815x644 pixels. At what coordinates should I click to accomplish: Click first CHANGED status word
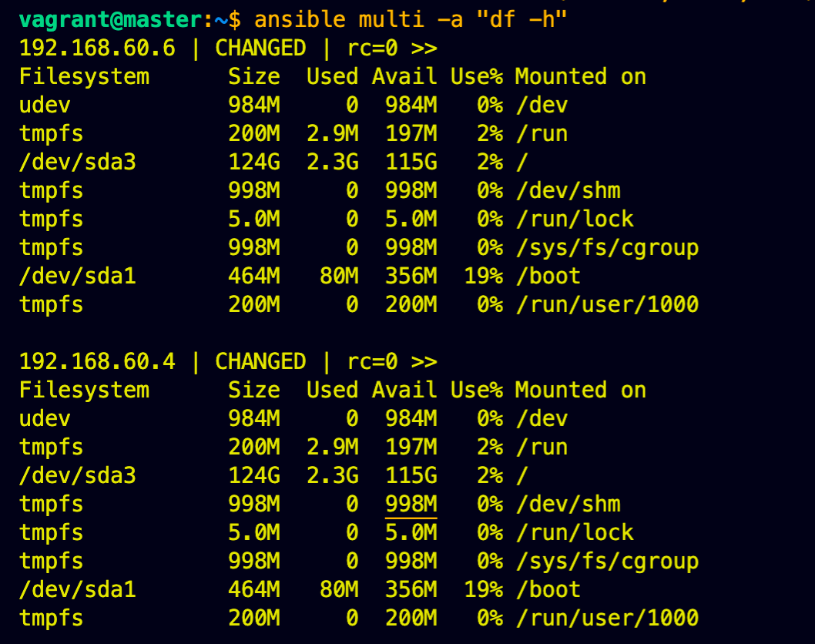tap(260, 49)
